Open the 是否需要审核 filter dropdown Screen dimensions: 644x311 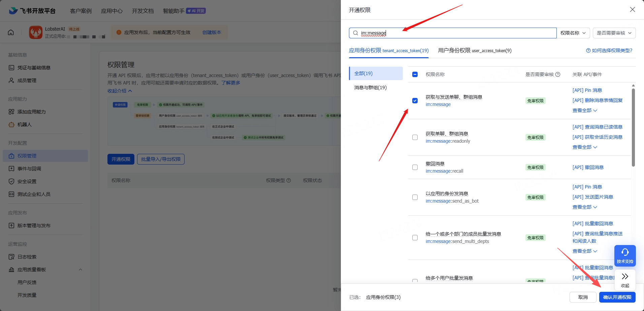614,33
